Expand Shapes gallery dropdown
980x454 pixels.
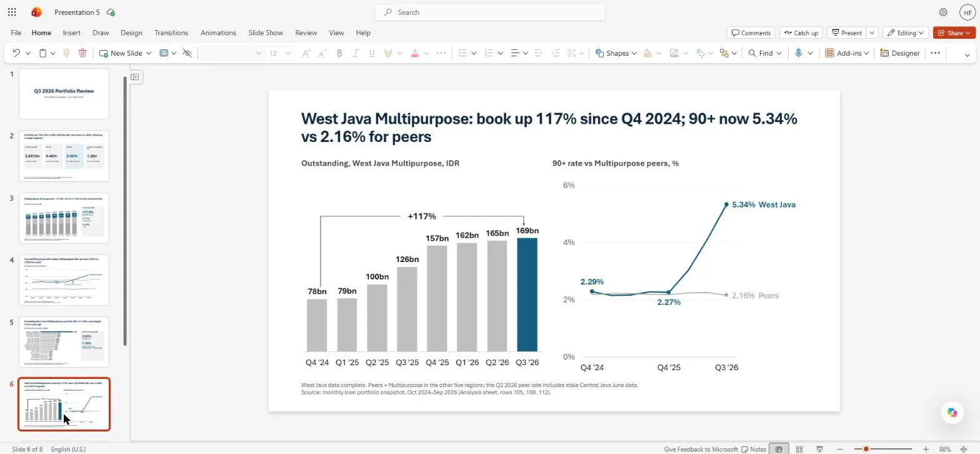pos(634,53)
